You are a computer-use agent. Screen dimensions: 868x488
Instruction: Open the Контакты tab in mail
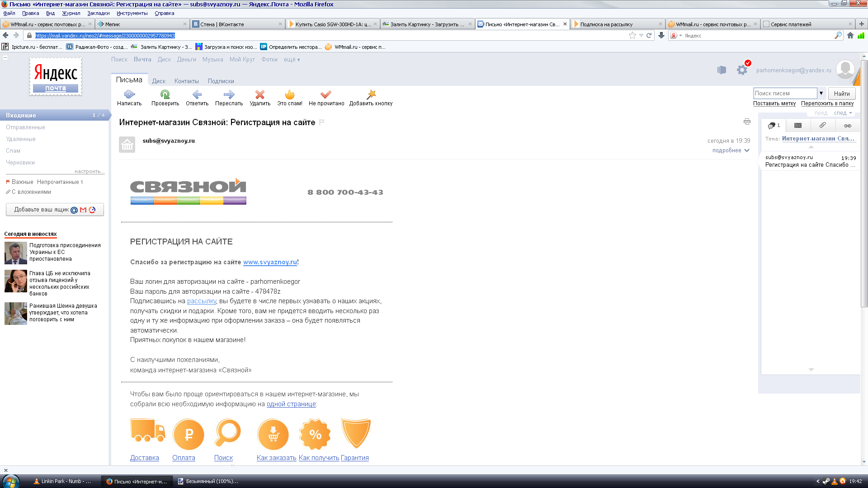186,81
